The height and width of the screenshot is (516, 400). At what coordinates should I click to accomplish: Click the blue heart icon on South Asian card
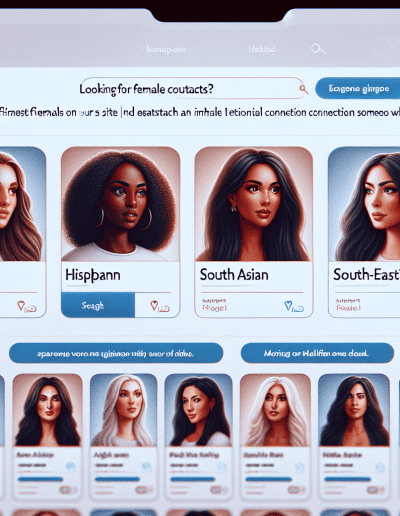point(288,305)
